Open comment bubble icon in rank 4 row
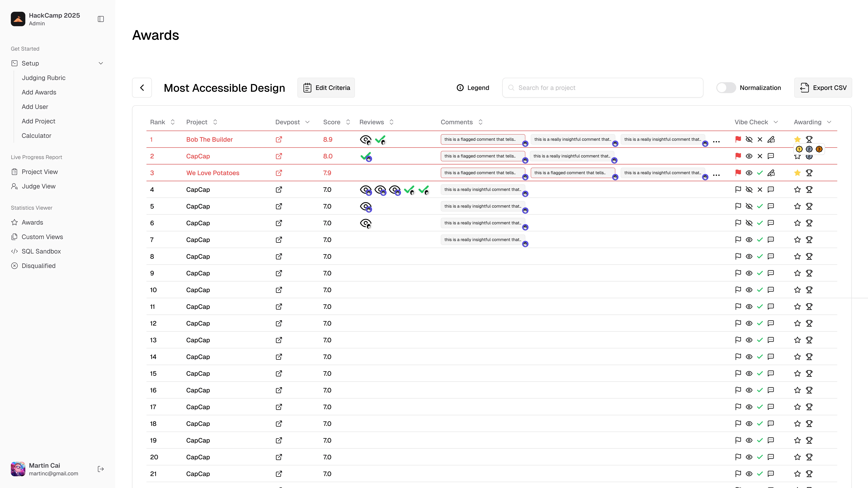 771,189
